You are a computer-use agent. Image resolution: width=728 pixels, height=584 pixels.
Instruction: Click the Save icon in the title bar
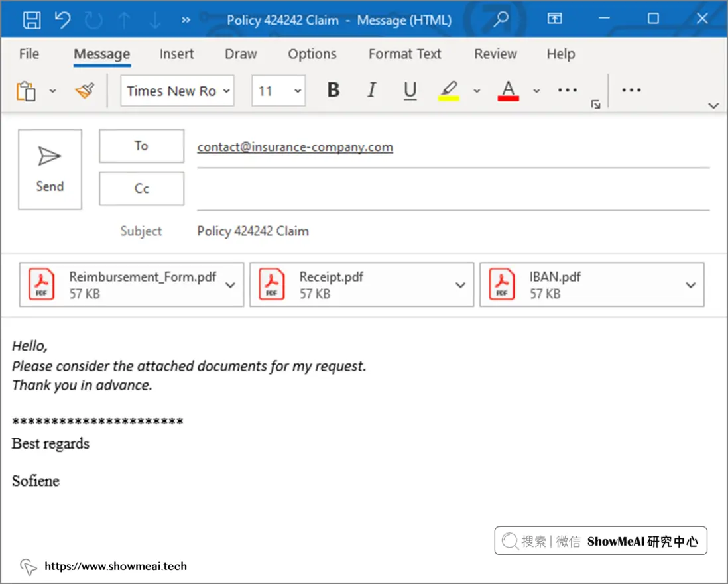[32, 20]
